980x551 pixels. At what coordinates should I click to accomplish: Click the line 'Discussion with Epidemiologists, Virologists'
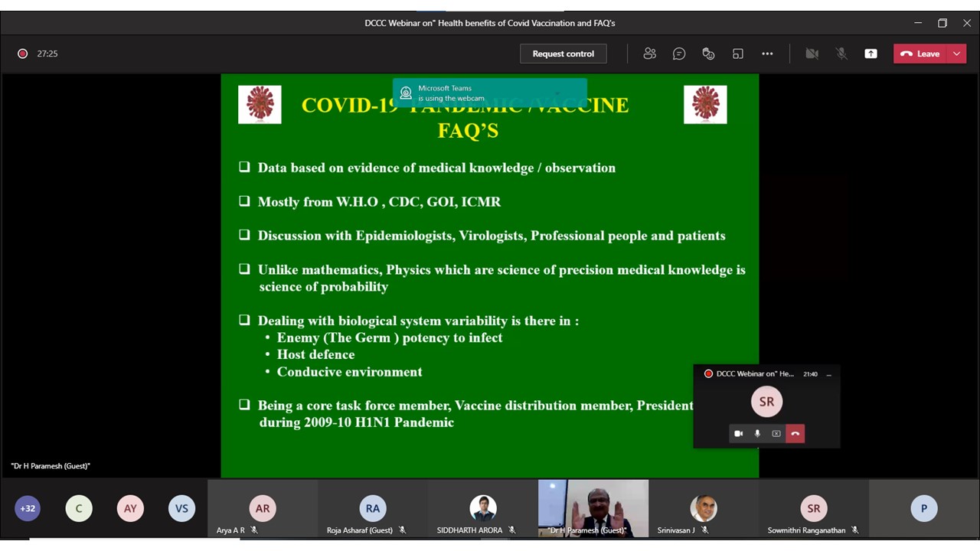click(492, 236)
